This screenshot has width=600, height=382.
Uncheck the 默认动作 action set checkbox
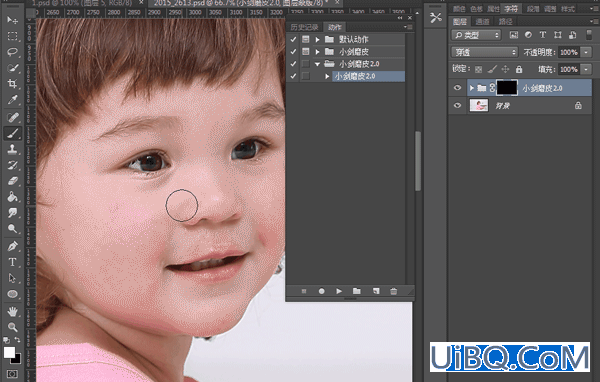coord(293,39)
